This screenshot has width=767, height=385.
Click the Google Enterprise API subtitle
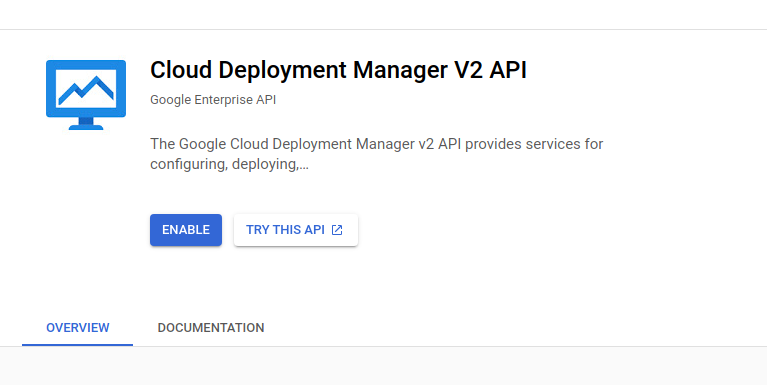pos(213,100)
